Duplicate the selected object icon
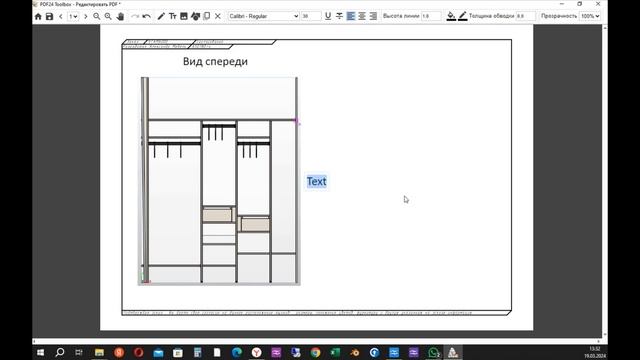The height and width of the screenshot is (360, 640). pyautogui.click(x=207, y=16)
